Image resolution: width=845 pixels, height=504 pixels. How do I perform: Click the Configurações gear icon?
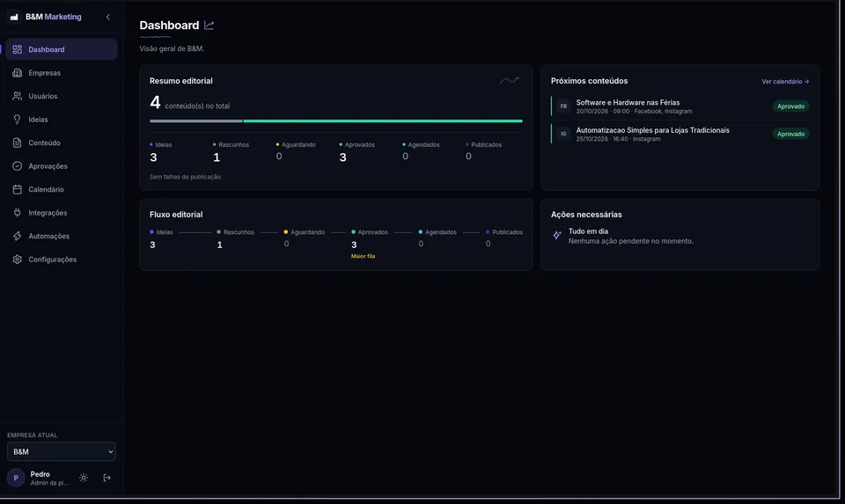click(18, 259)
